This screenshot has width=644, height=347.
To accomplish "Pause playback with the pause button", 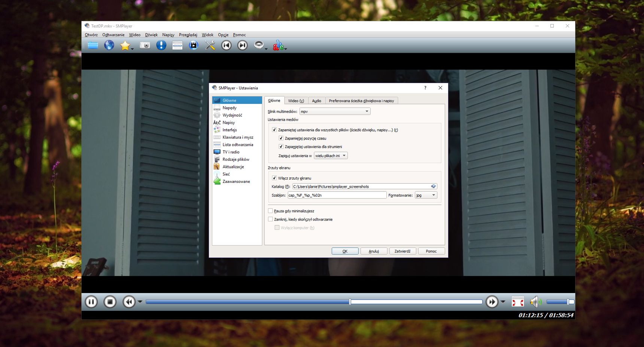I will [x=91, y=302].
